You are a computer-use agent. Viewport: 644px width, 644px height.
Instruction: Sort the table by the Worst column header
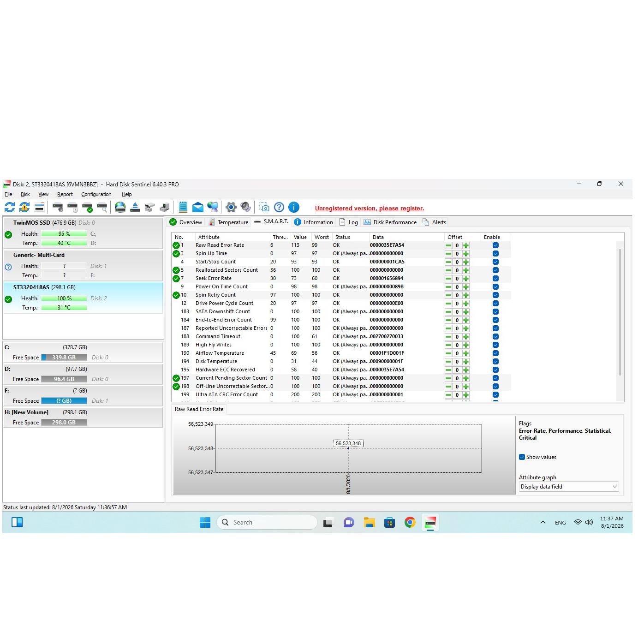(322, 237)
